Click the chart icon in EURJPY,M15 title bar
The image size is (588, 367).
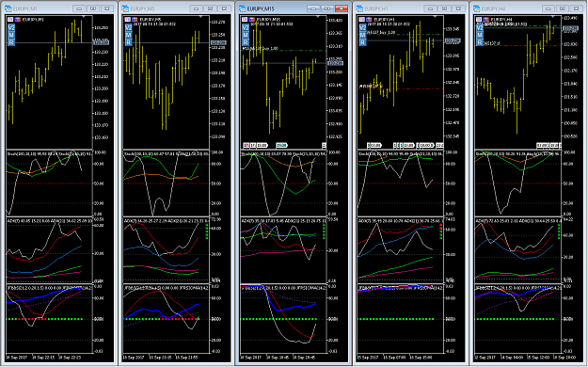click(x=242, y=8)
